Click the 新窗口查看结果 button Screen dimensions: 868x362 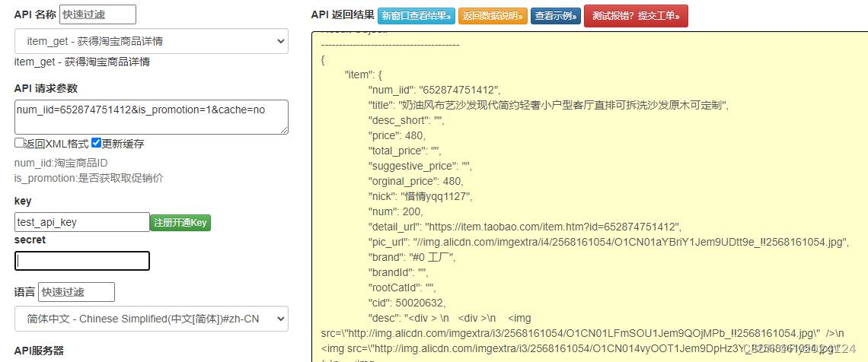click(416, 16)
